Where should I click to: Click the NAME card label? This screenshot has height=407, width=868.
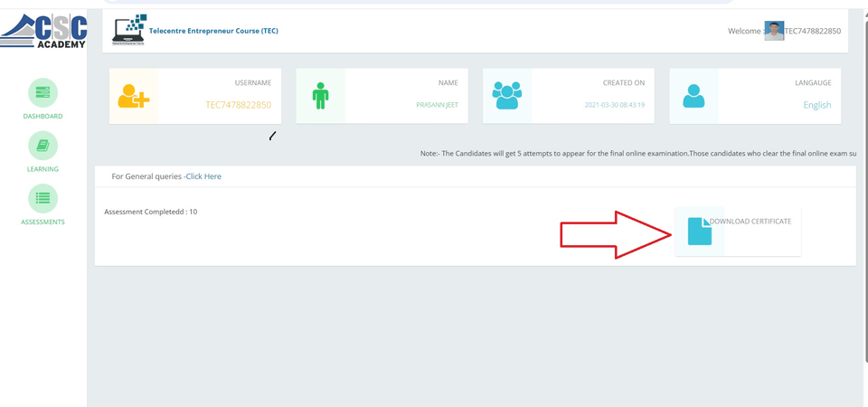click(x=448, y=83)
